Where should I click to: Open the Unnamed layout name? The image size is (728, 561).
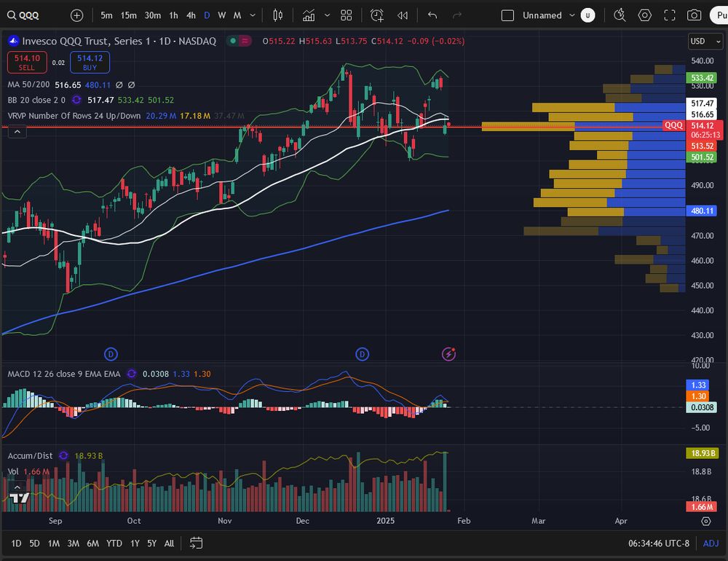542,15
